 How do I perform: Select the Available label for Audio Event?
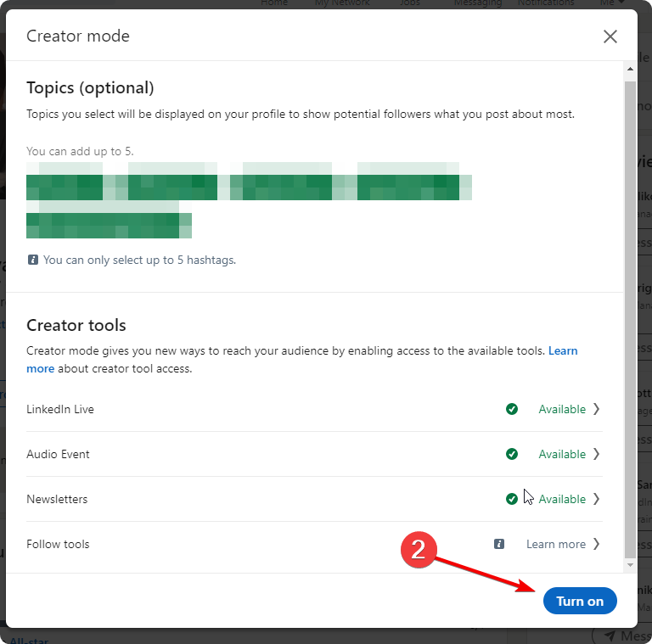[x=562, y=454]
